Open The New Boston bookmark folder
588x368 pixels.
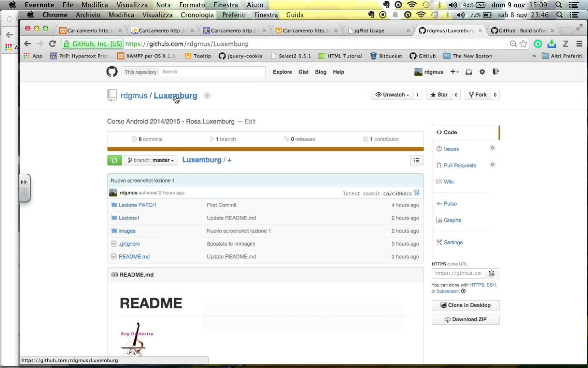[x=468, y=56]
